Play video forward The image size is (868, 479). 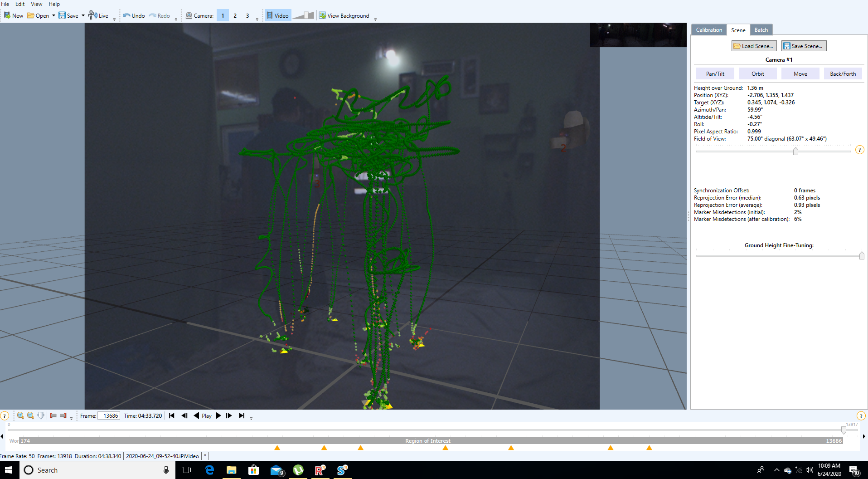pyautogui.click(x=218, y=415)
